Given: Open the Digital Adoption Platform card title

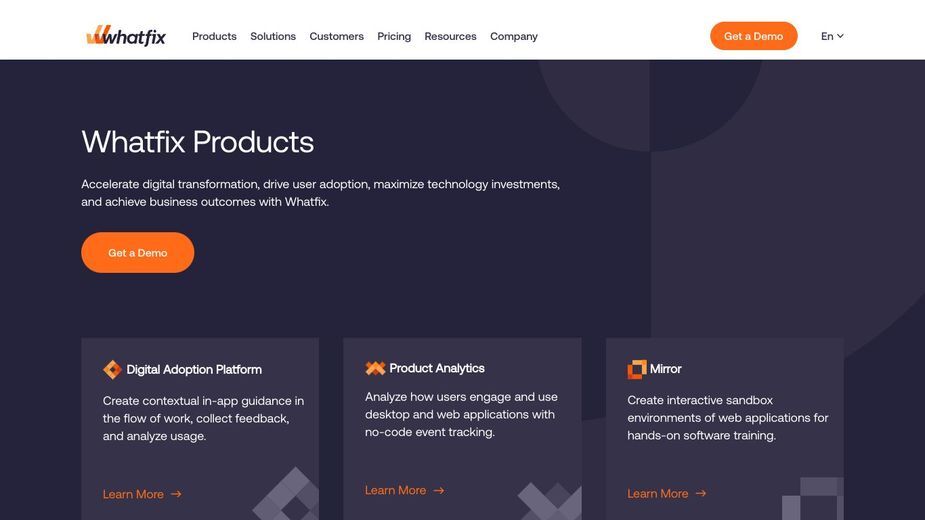Looking at the screenshot, I should [x=194, y=369].
